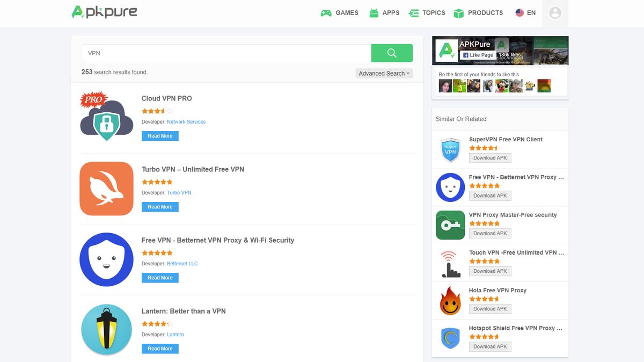The height and width of the screenshot is (362, 644).
Task: Open the user profile avatar icon
Action: [555, 13]
